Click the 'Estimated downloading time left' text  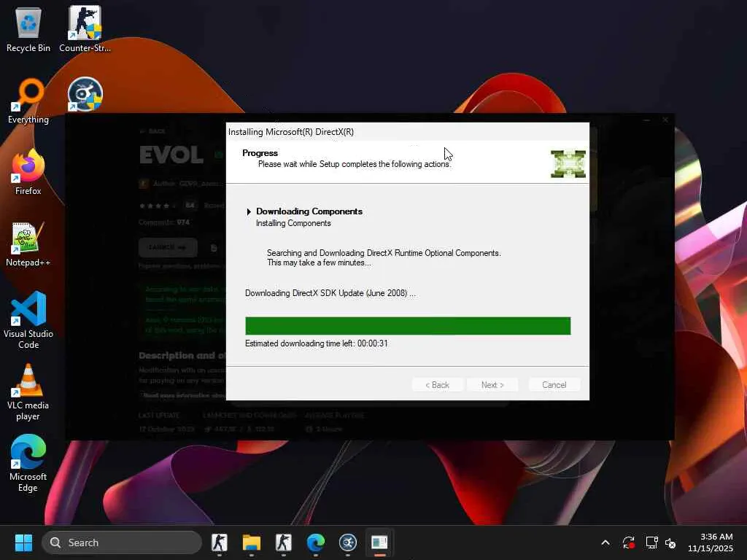[317, 343]
